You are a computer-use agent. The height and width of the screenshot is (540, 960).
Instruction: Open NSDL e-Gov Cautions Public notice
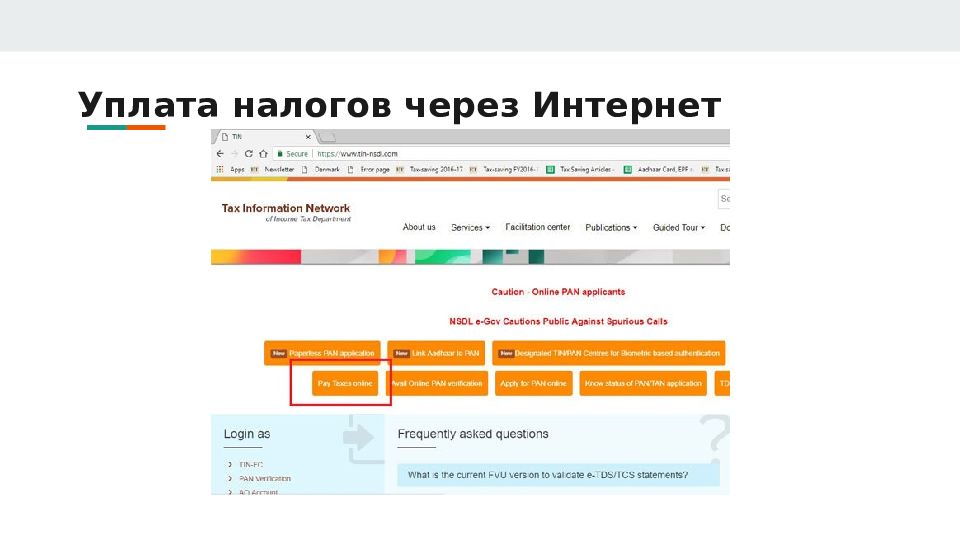[x=558, y=321]
